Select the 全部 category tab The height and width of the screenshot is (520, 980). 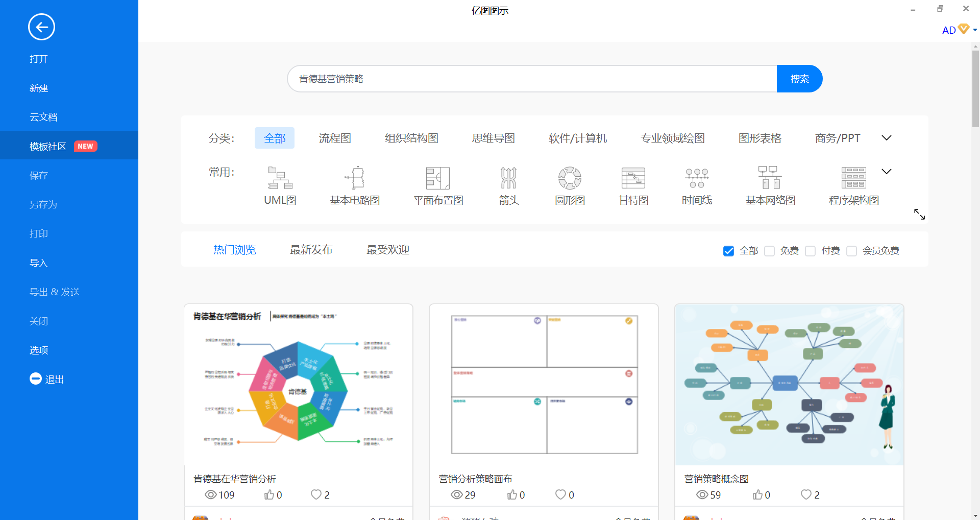(275, 138)
